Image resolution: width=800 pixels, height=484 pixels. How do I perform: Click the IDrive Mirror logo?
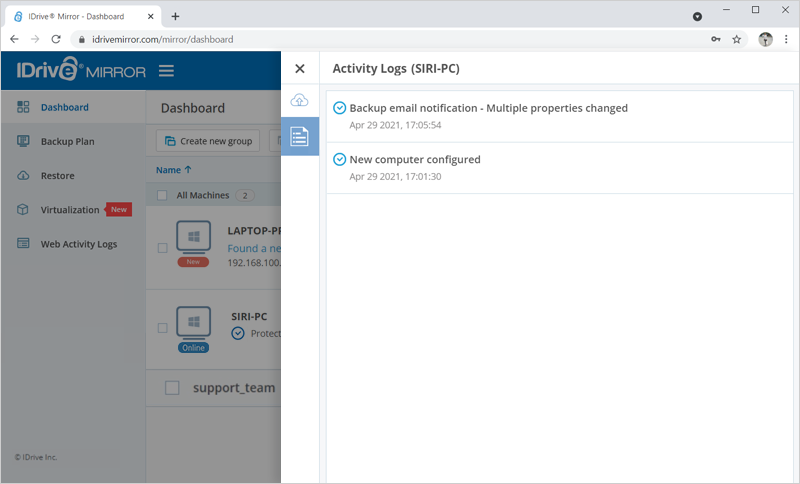coord(81,69)
